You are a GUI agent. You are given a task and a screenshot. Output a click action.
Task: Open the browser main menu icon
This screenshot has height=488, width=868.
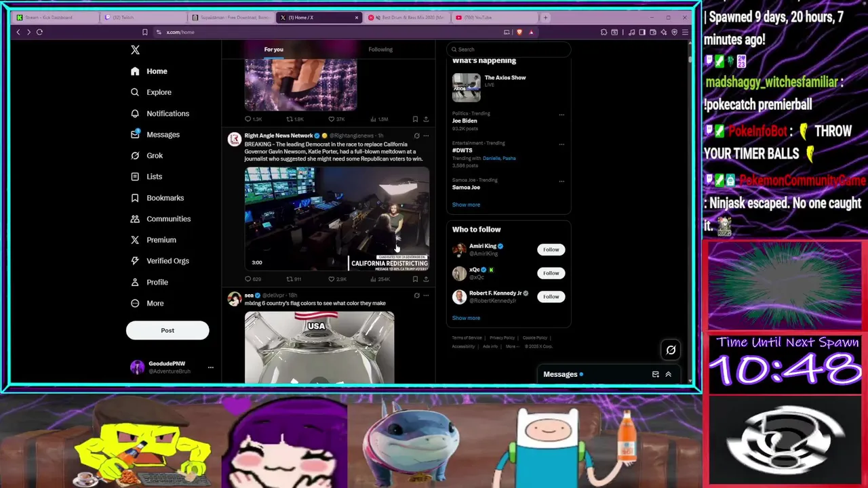pyautogui.click(x=685, y=32)
